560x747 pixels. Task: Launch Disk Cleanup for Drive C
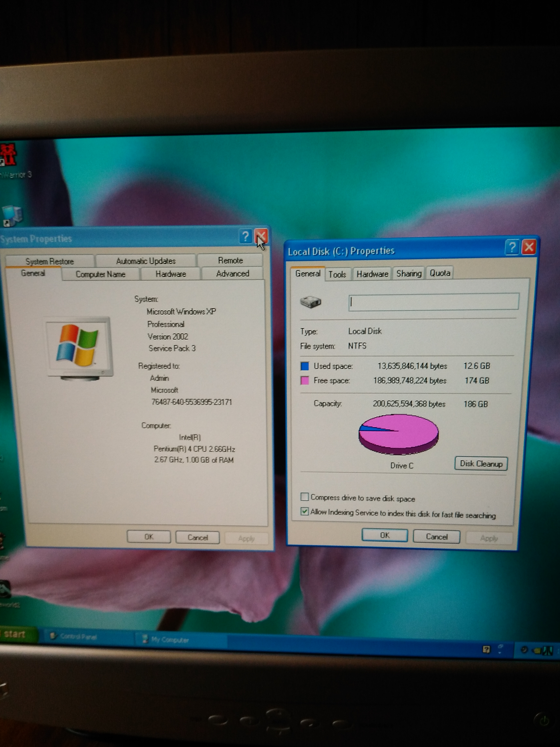481,464
